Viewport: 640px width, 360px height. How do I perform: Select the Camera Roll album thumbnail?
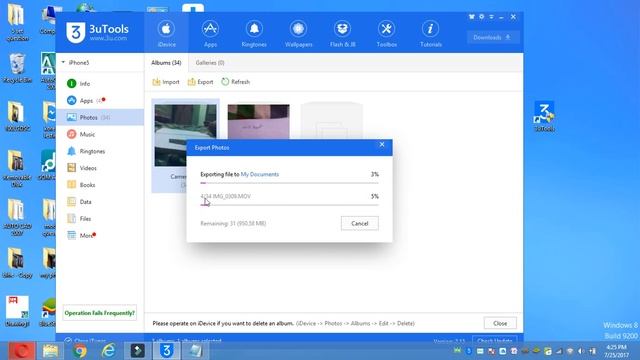pos(185,135)
